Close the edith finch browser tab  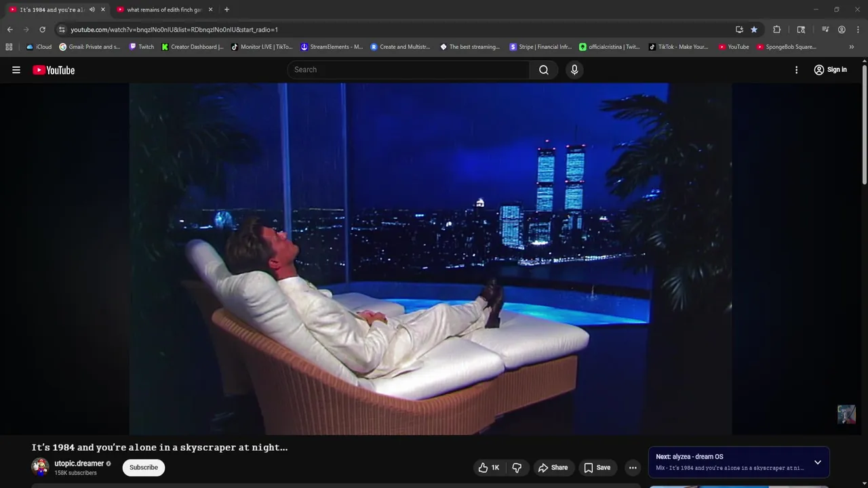pyautogui.click(x=210, y=9)
